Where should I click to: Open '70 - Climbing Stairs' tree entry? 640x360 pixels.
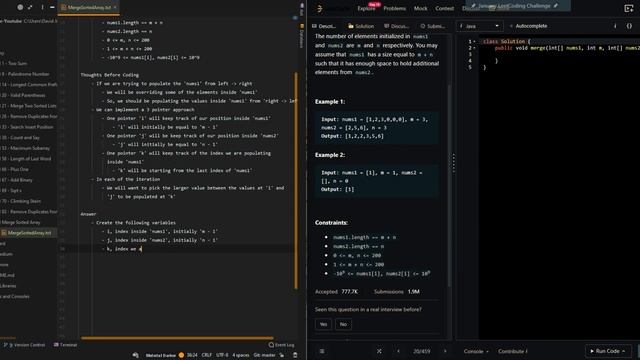click(21, 202)
